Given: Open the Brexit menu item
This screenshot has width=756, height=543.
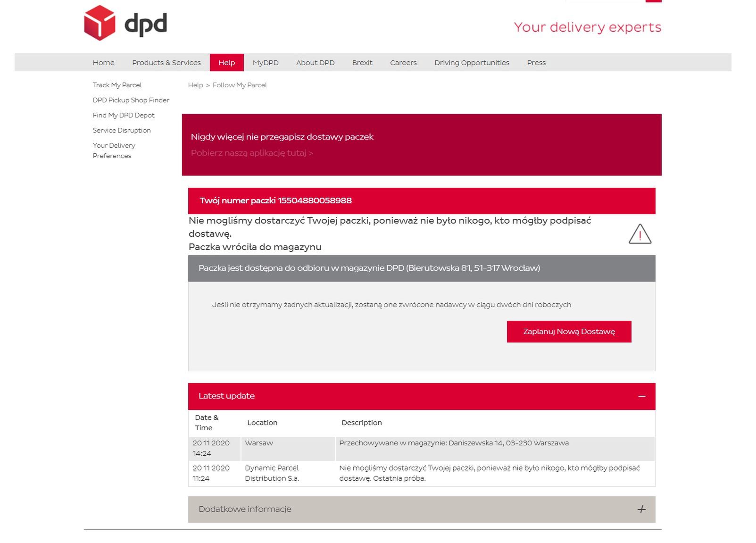Looking at the screenshot, I should pyautogui.click(x=362, y=63).
